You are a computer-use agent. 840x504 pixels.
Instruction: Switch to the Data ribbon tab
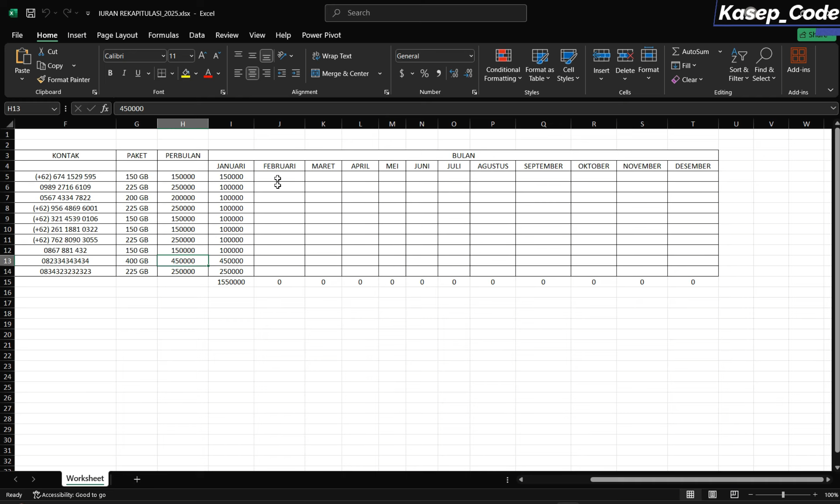197,35
